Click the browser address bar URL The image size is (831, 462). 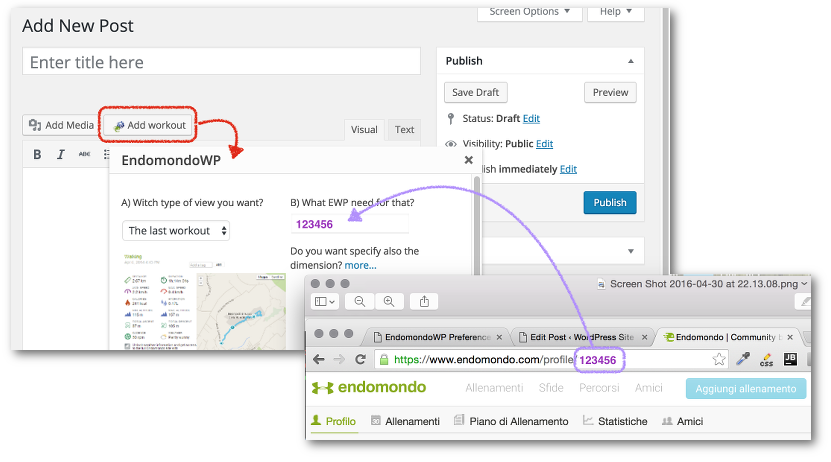pyautogui.click(x=551, y=360)
